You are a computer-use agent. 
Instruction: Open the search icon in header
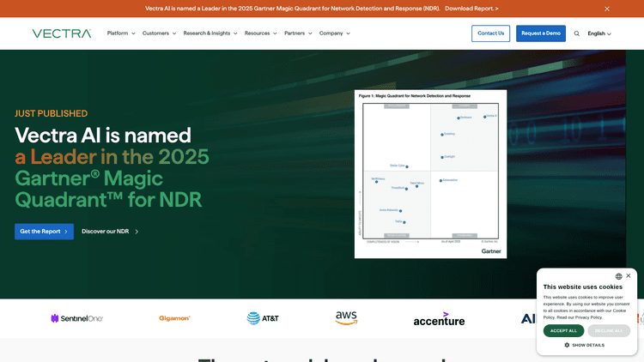[x=577, y=33]
